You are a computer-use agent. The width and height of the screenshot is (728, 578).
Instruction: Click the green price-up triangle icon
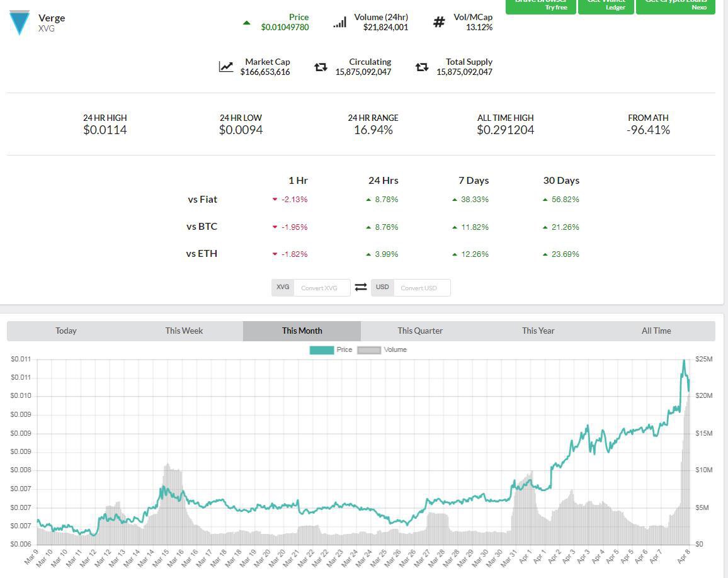pos(247,23)
